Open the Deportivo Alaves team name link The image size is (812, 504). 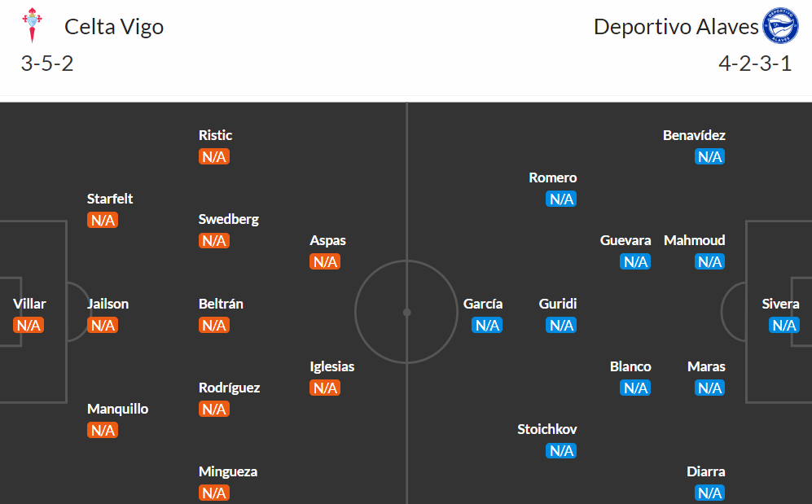pos(676,27)
